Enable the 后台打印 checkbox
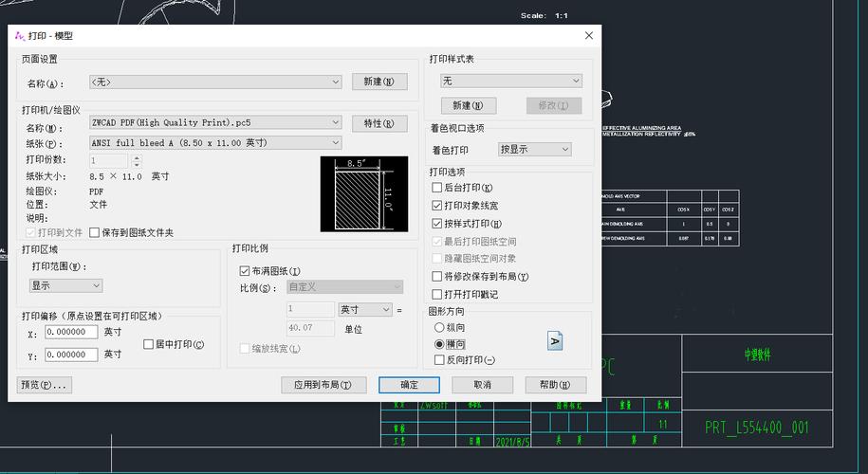Viewport: 868px width, 474px height. [437, 188]
